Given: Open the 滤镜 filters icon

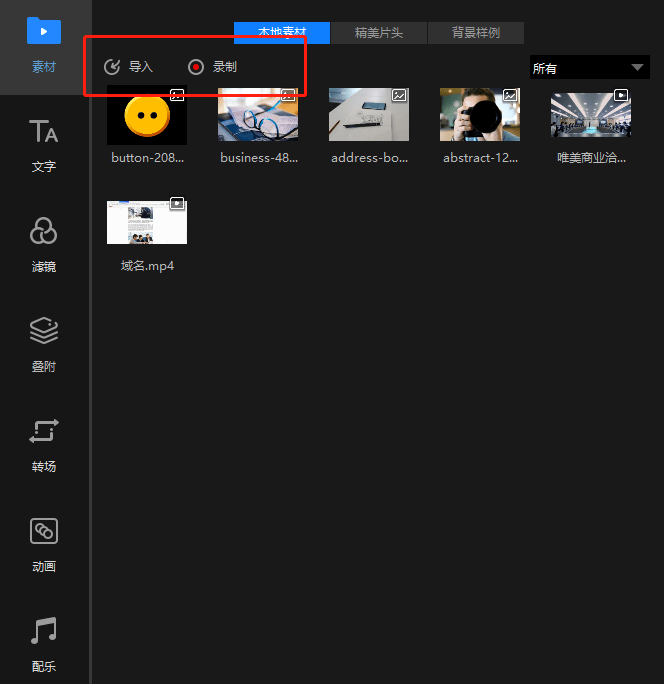Looking at the screenshot, I should click(43, 231).
